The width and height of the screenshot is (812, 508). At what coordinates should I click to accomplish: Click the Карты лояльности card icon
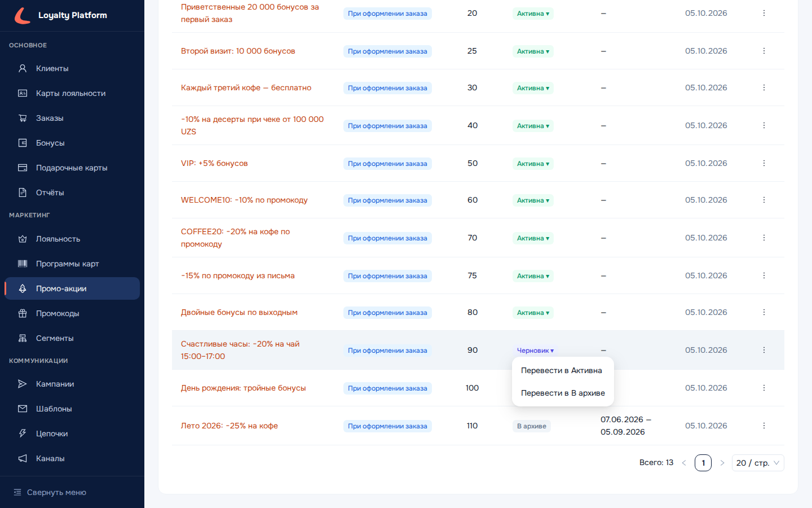[23, 93]
